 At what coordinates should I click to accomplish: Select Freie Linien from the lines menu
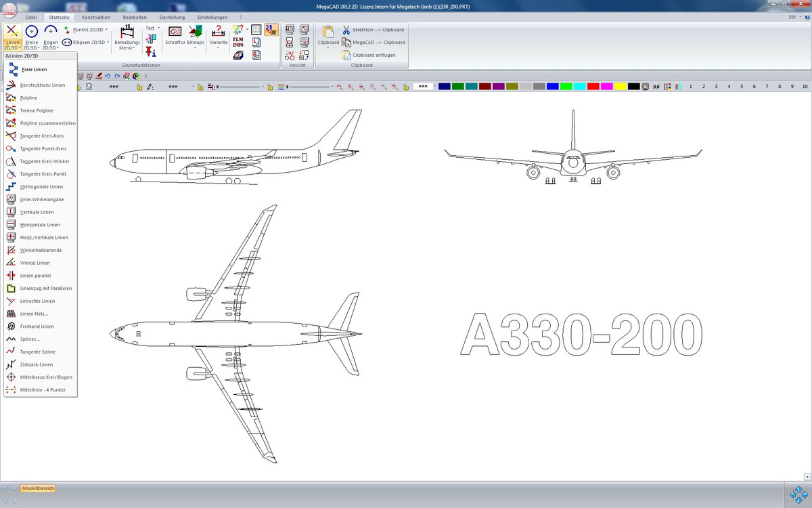click(35, 69)
